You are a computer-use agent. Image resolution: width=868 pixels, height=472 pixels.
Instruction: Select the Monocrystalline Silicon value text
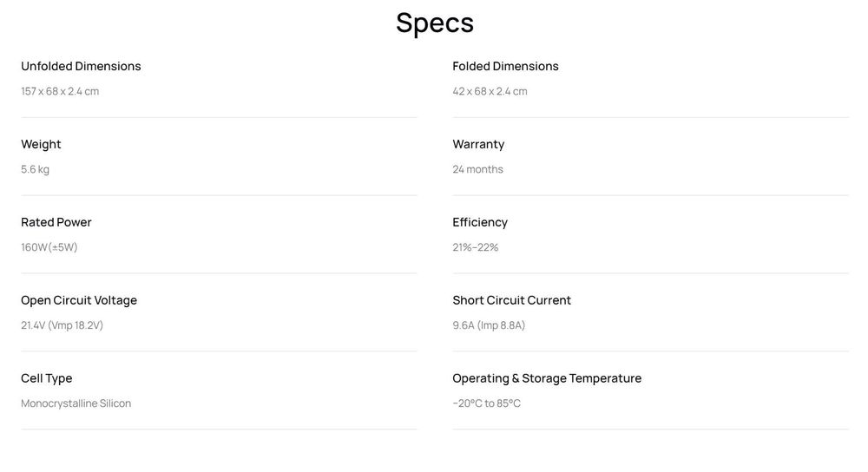click(x=76, y=403)
